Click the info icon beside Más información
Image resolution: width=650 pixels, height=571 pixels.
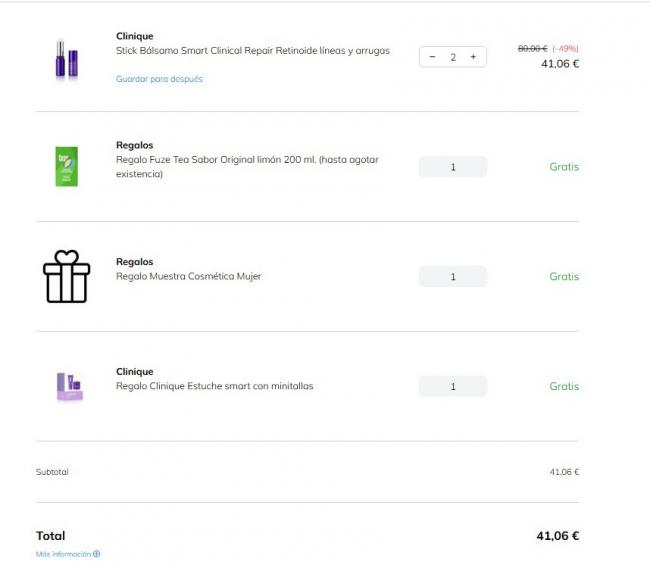click(97, 554)
